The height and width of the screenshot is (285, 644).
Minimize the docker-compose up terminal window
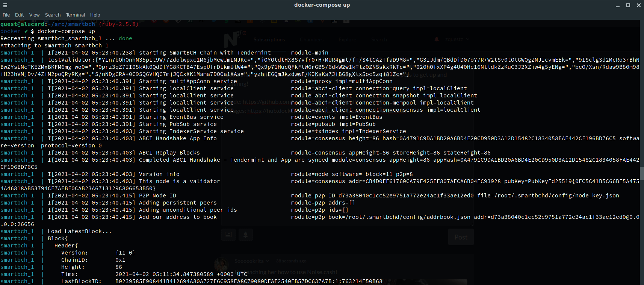point(618,5)
